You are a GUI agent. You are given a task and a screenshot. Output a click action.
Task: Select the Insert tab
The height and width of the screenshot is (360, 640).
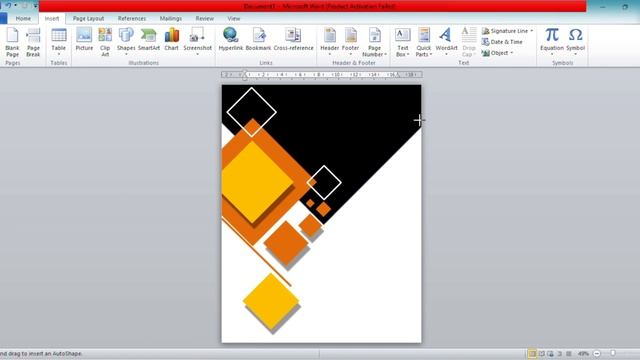(x=52, y=18)
